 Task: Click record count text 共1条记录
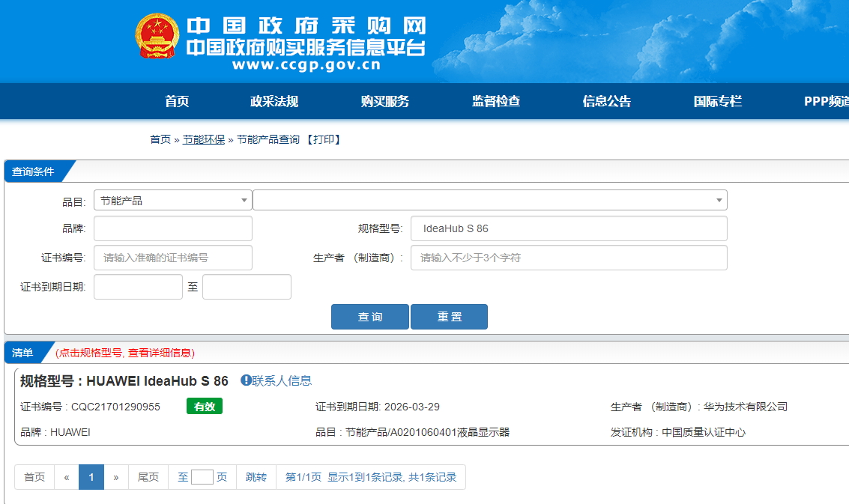pyautogui.click(x=432, y=477)
